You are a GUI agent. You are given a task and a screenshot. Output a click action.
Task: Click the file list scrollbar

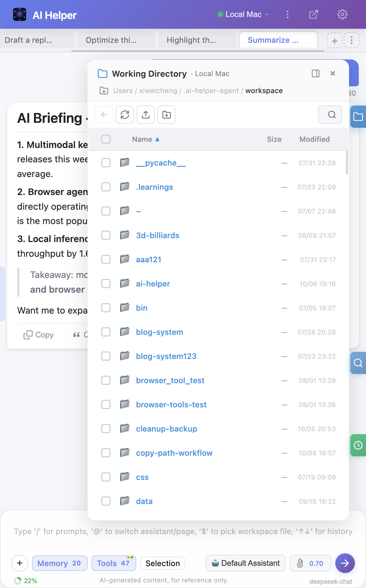pyautogui.click(x=347, y=163)
